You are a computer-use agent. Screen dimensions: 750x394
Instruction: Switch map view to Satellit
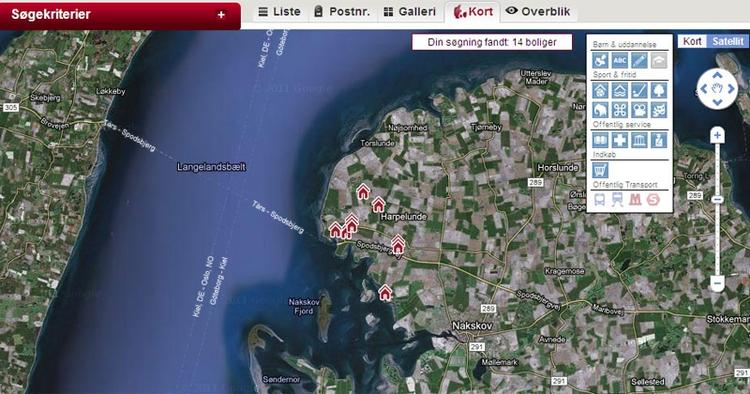728,41
